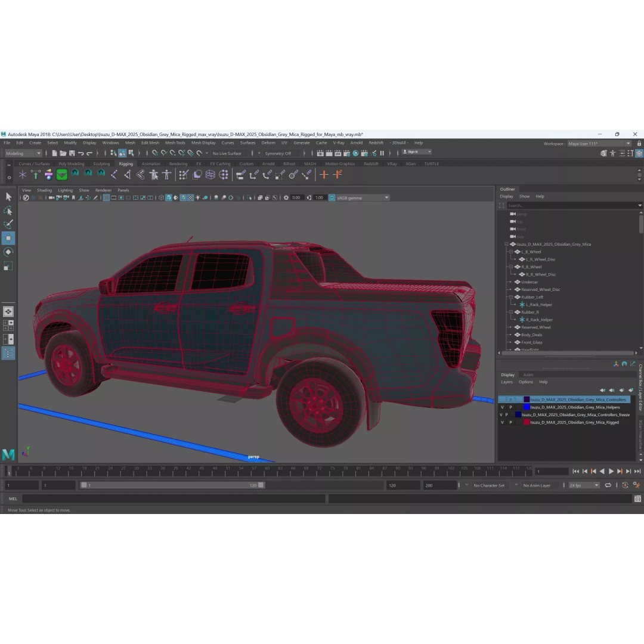Open the Modeling menu set dropdown
Viewport: 644px width, 644px height.
23,153
